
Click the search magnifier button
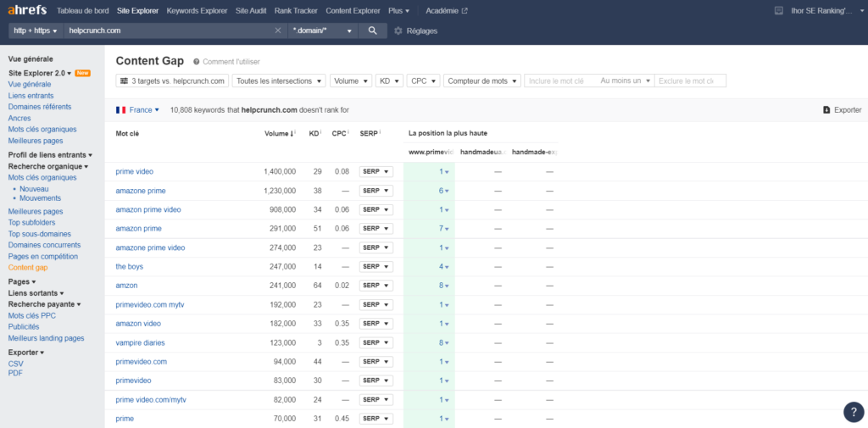coord(373,31)
